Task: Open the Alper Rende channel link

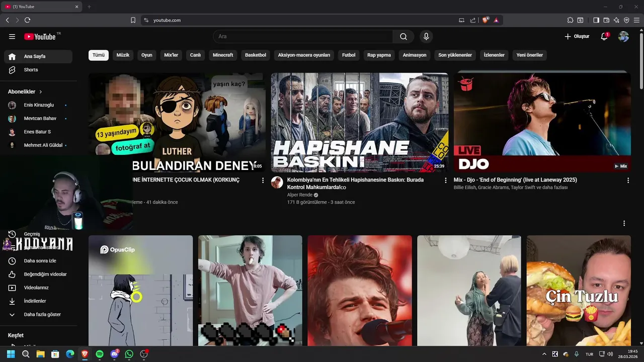Action: [300, 195]
